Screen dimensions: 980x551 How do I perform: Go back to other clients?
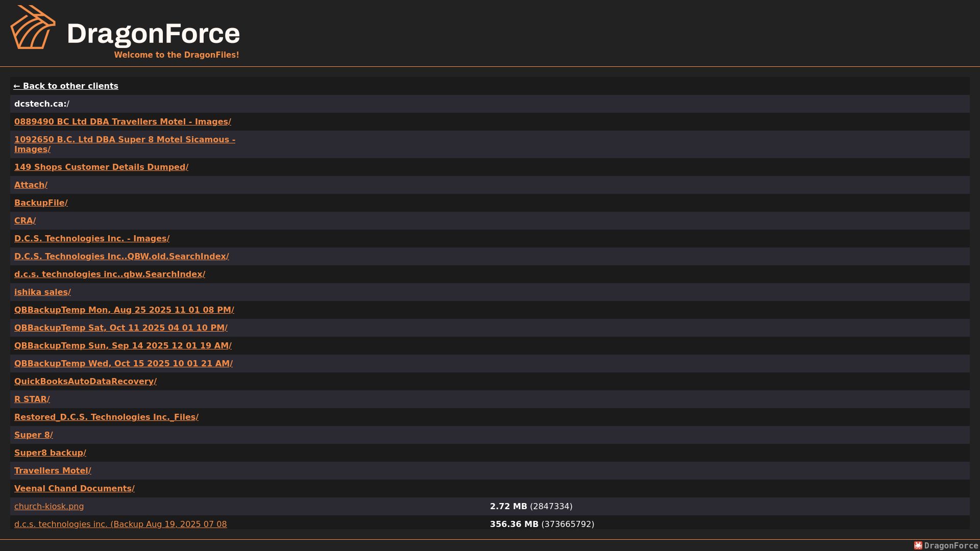click(x=66, y=86)
